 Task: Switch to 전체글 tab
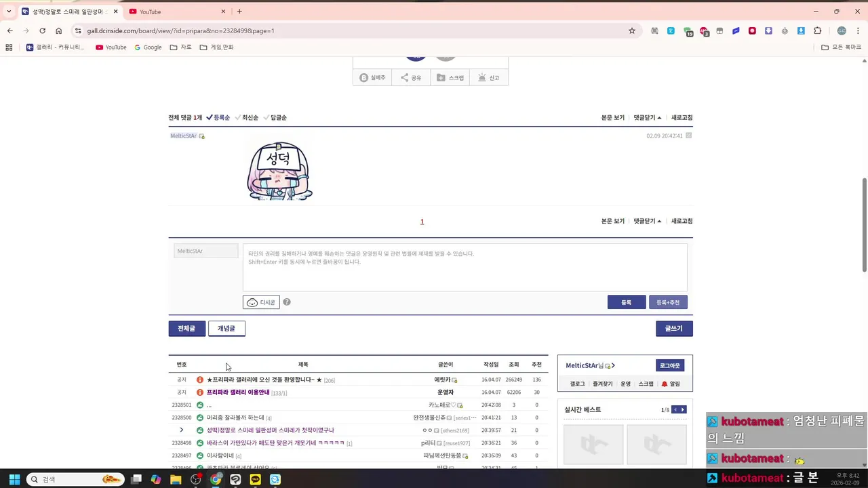(x=186, y=328)
